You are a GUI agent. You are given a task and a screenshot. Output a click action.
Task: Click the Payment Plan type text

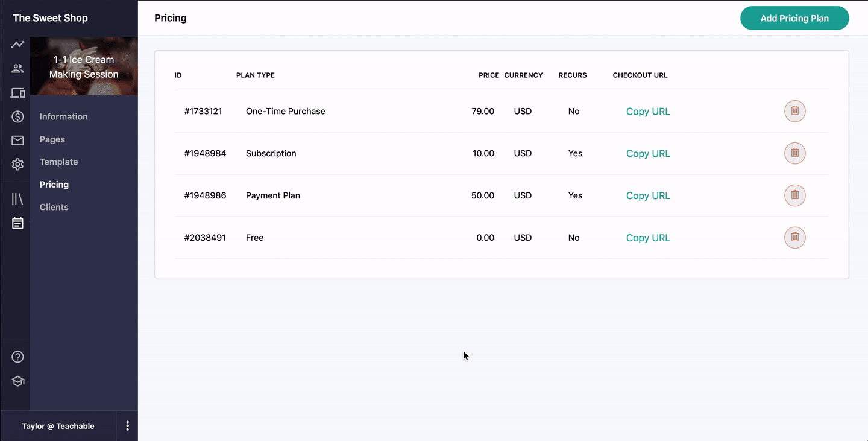point(272,195)
